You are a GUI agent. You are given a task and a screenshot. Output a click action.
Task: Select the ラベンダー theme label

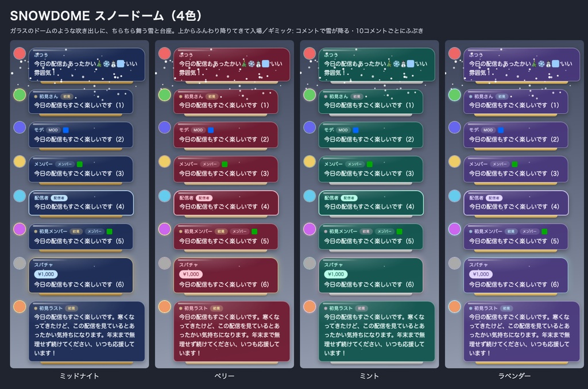coord(514,376)
